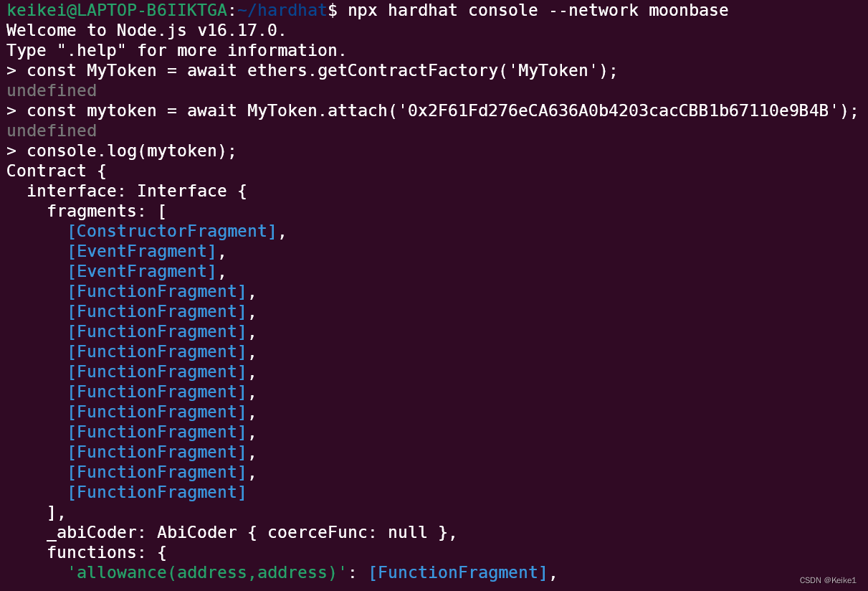Click the console.log(mytoken); line
This screenshot has width=868, height=591.
click(x=132, y=151)
